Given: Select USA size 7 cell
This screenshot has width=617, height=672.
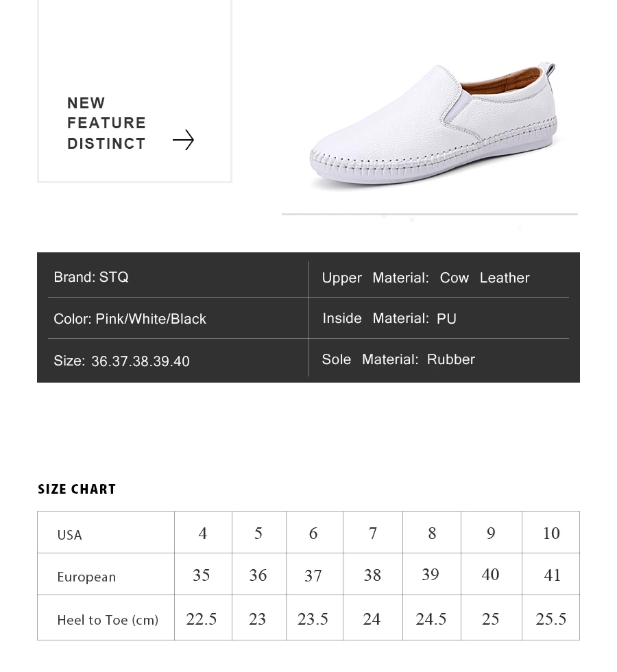Looking at the screenshot, I should 373,533.
